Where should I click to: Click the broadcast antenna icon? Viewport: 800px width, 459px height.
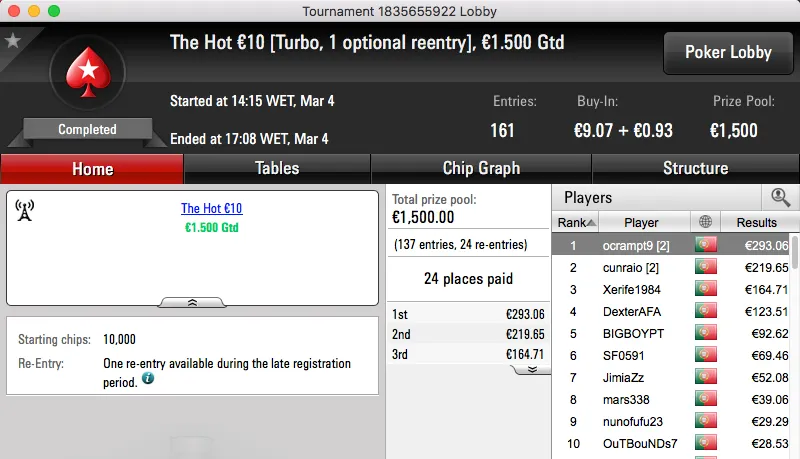(x=25, y=210)
